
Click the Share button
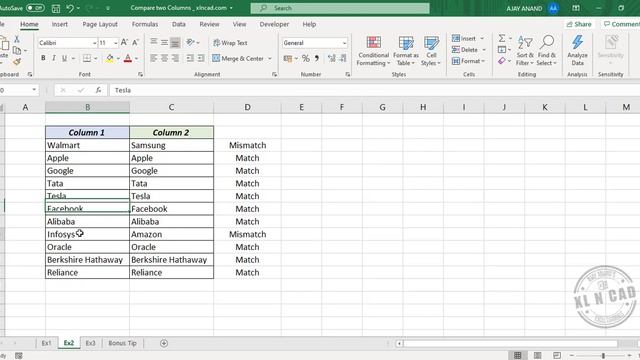(579, 24)
